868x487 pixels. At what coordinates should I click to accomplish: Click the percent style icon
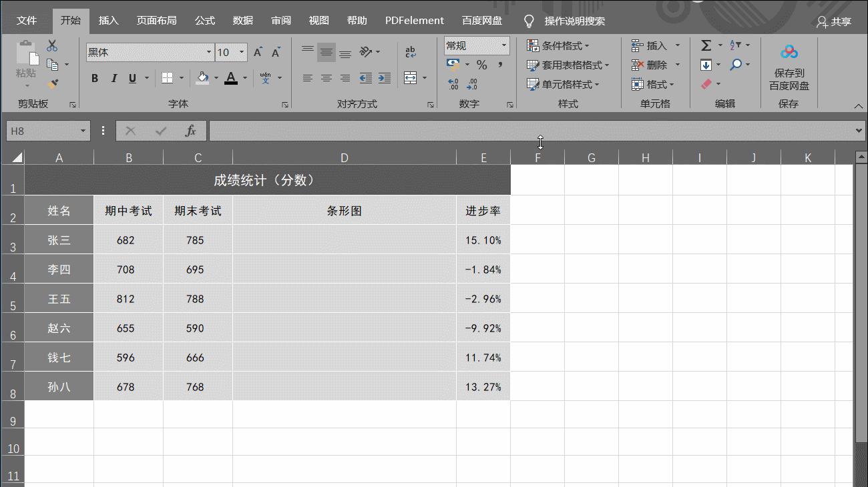pyautogui.click(x=481, y=65)
